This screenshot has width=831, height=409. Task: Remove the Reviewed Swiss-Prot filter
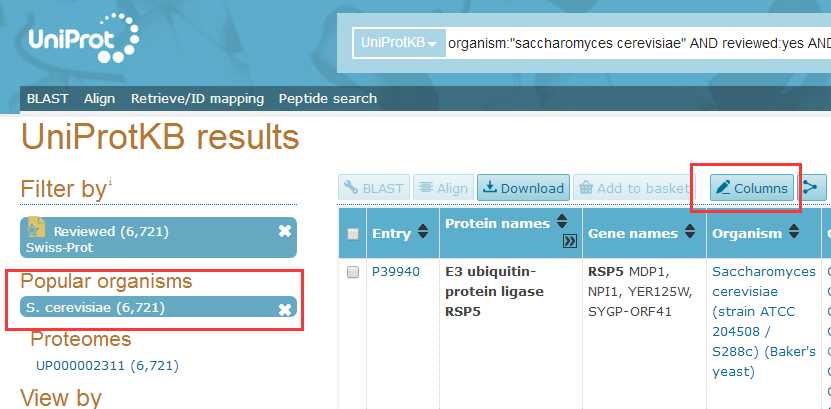285,231
